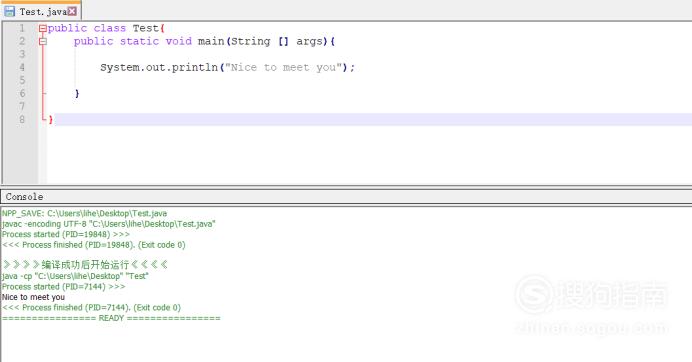Click line number 4 in the margin
The image size is (692, 362).
(22, 68)
